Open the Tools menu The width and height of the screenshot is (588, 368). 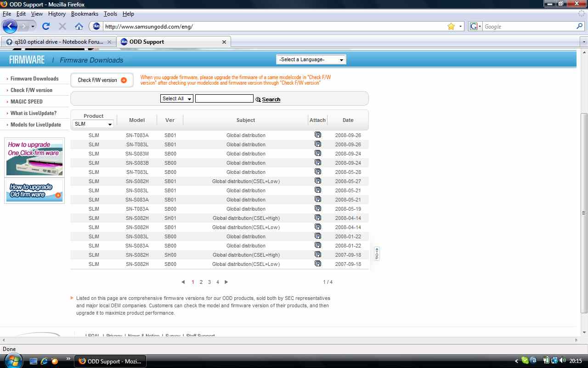110,14
